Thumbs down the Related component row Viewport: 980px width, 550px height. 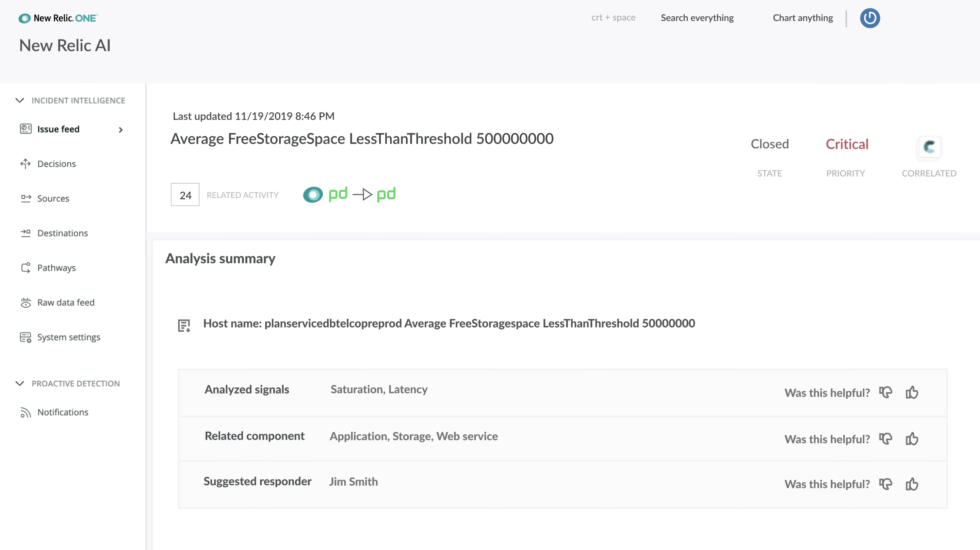(886, 438)
